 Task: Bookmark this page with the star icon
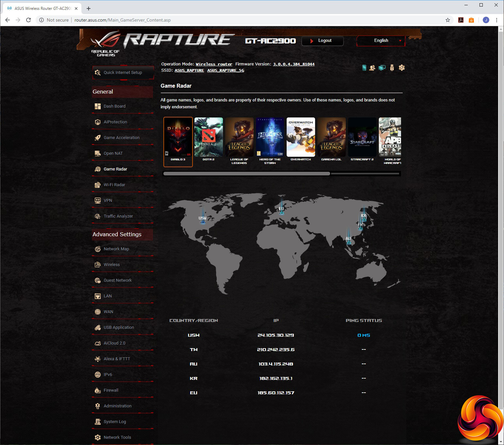448,20
